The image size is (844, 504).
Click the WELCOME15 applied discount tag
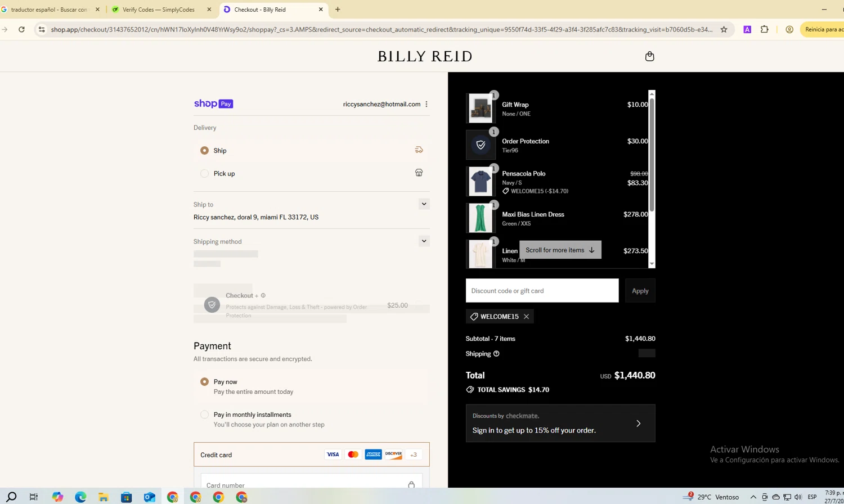500,317
